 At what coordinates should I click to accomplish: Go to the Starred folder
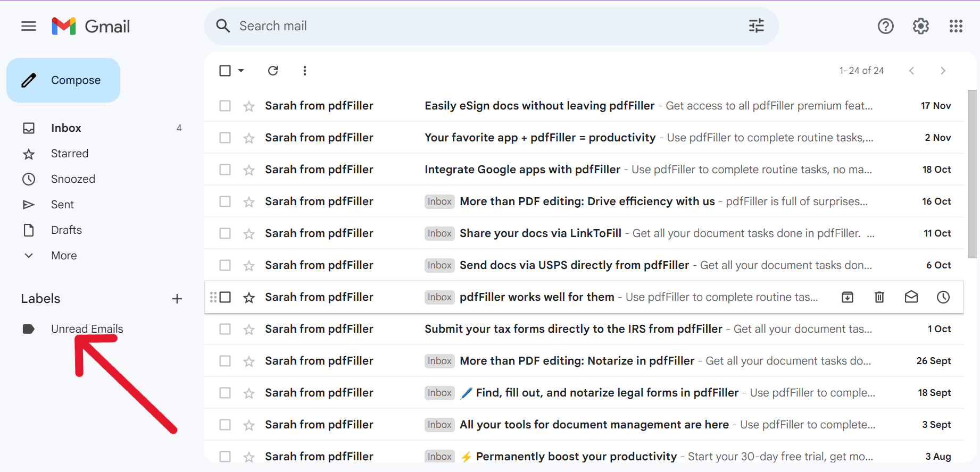point(70,154)
